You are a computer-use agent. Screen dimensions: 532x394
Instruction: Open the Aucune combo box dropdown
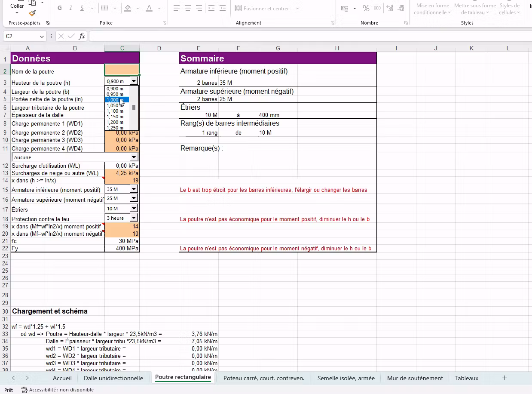(134, 157)
